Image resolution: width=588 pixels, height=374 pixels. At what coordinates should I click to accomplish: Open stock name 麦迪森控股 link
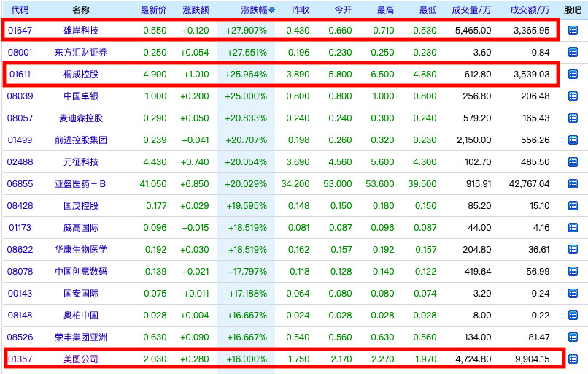tap(81, 118)
